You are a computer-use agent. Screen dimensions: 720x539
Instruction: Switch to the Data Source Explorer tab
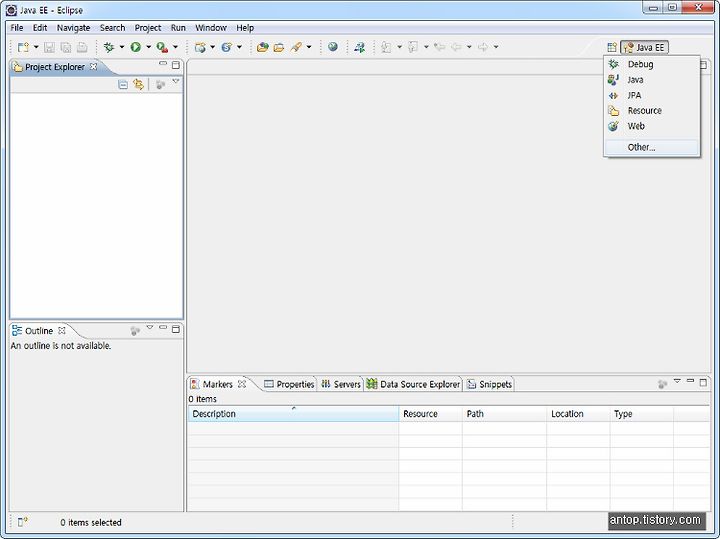tap(413, 384)
